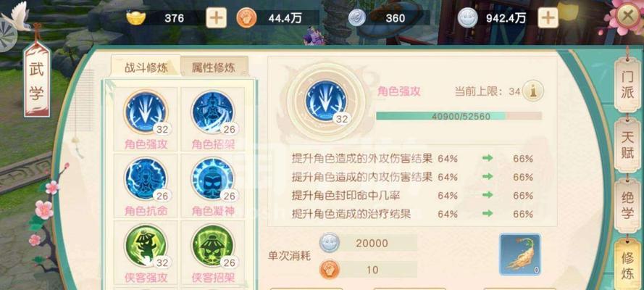This screenshot has height=290, width=644.
Task: Switch to 战斗修炼 tab
Action: [x=146, y=67]
